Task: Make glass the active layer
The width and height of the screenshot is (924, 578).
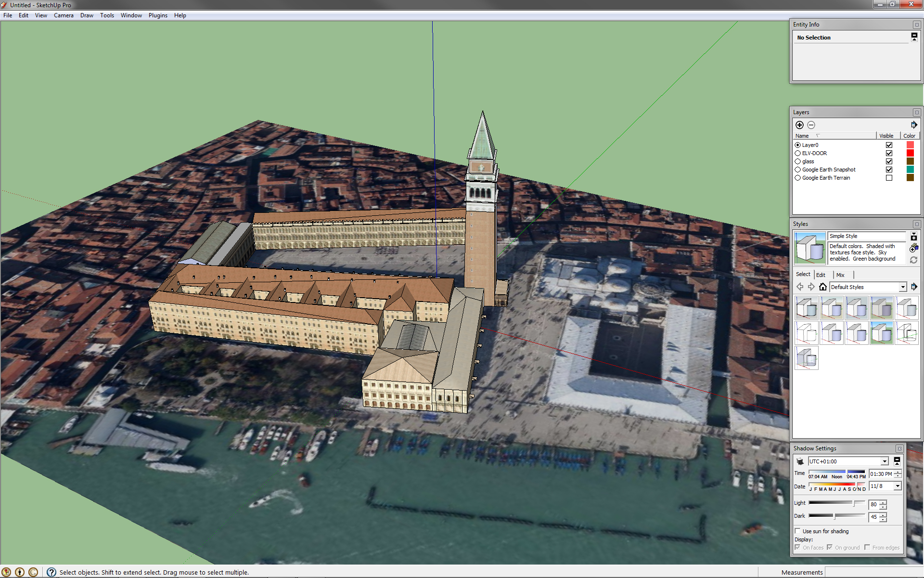Action: pos(797,161)
